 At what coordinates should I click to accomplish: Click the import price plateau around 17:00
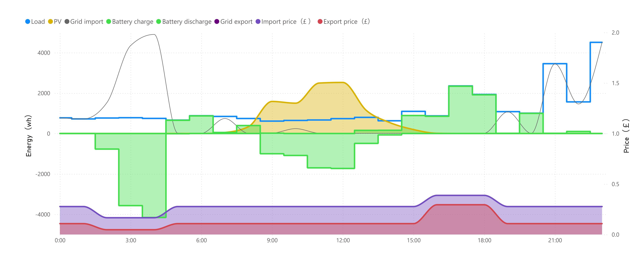pyautogui.click(x=461, y=195)
